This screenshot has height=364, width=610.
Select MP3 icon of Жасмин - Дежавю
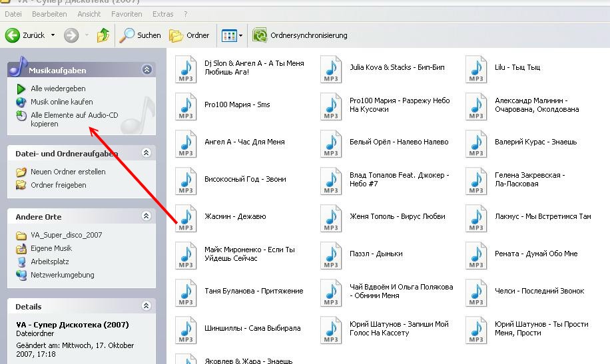(x=186, y=218)
